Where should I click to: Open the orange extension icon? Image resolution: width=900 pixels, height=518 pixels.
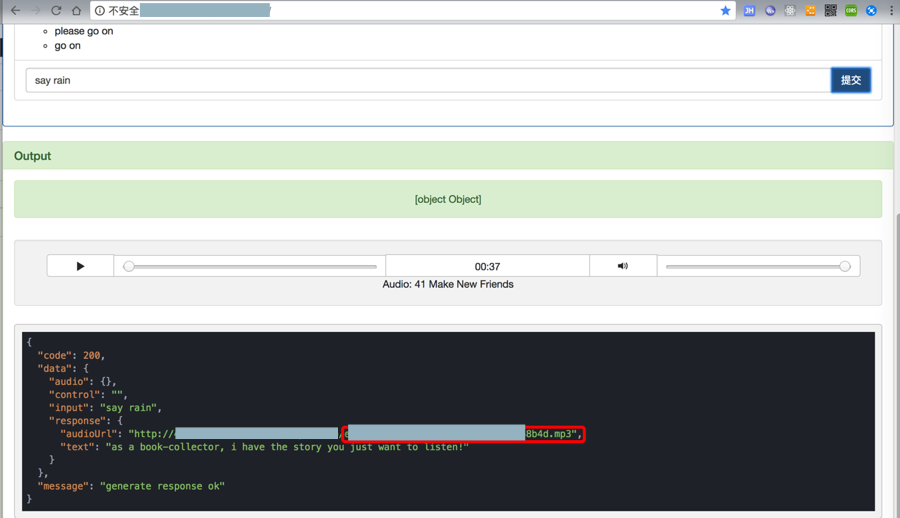click(x=810, y=10)
